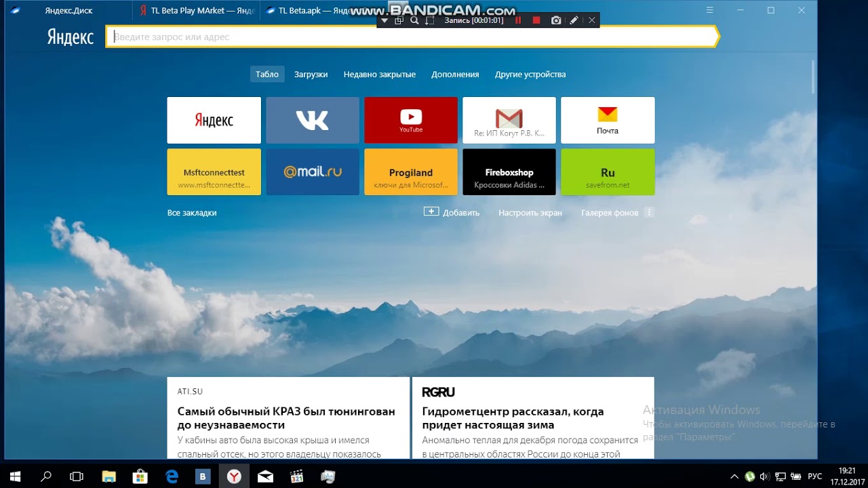The image size is (868, 488).
Task: Open the browser hamburger menu
Action: coord(709,10)
